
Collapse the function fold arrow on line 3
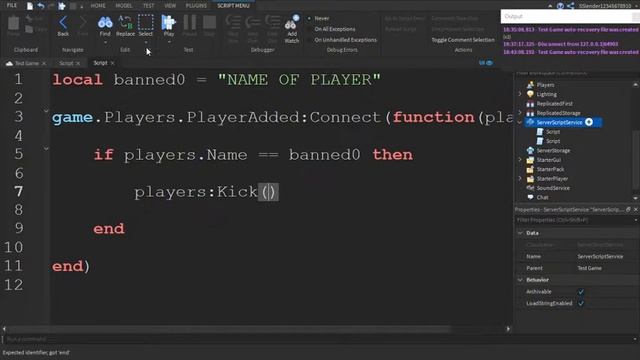[x=46, y=111]
